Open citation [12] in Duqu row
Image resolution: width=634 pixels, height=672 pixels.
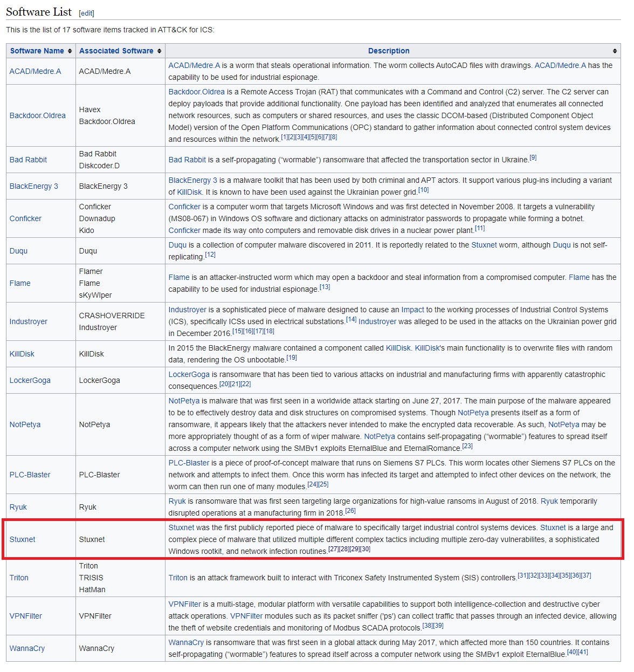pyautogui.click(x=210, y=255)
